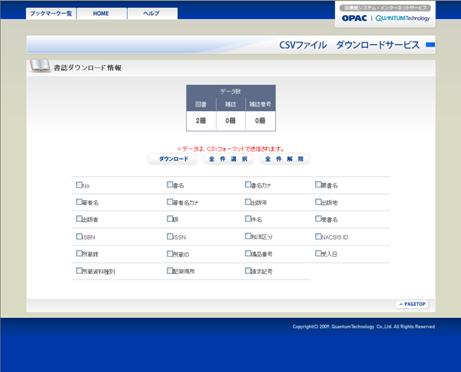
Task: Check the 請求記号 checkbox
Action: (248, 271)
